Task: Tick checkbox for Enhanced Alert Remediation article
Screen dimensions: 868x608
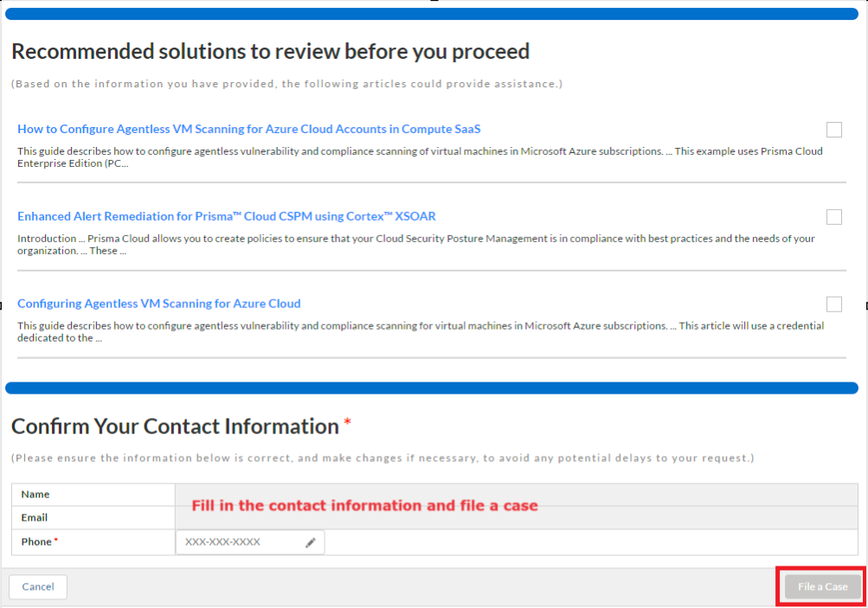Action: pyautogui.click(x=833, y=217)
